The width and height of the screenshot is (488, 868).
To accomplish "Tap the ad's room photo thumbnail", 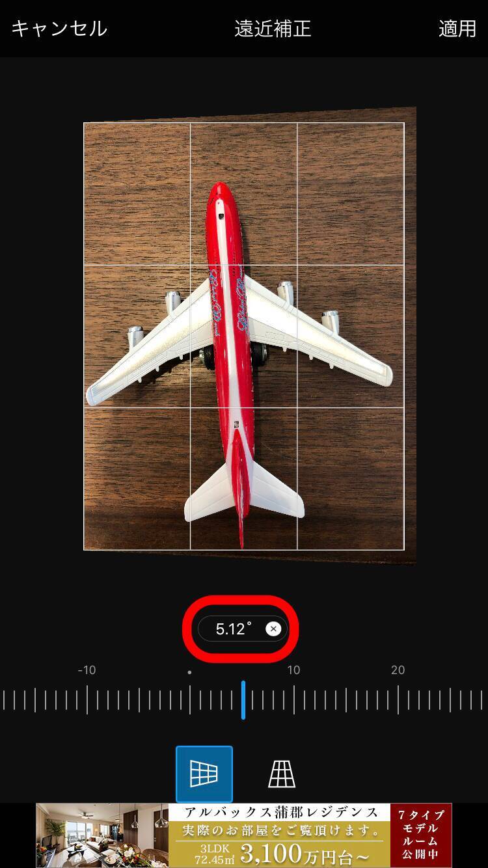I will click(x=102, y=835).
